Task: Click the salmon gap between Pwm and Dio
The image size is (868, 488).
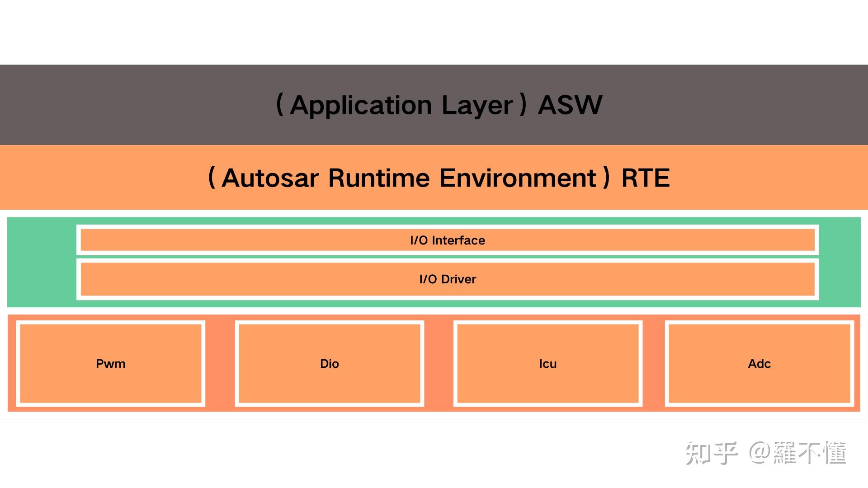Action: click(220, 363)
